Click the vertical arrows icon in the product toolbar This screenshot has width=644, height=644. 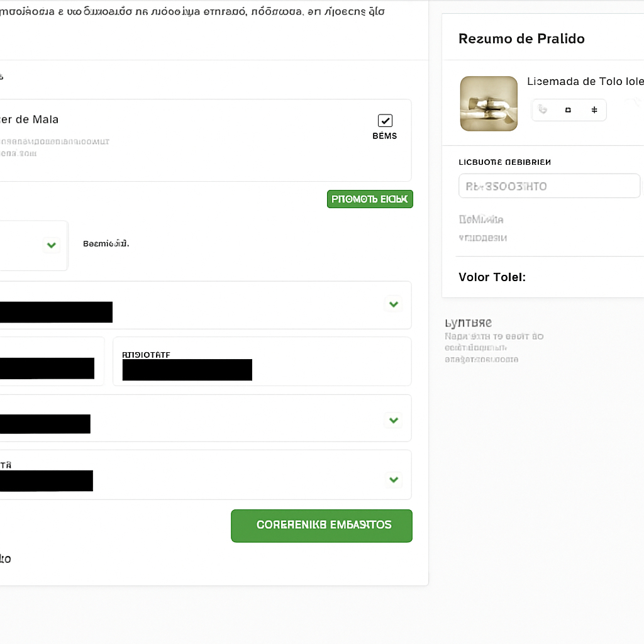pos(594,109)
